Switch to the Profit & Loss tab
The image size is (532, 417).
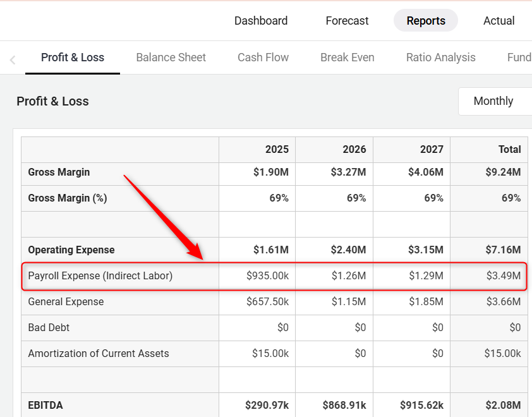coord(73,57)
